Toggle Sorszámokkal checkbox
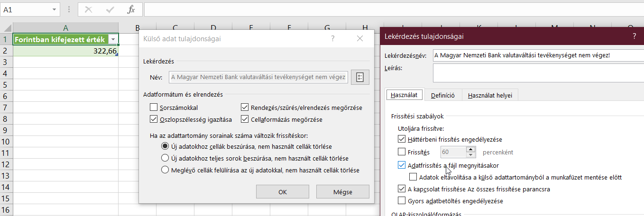Viewport: 644px width, 216px height. tap(153, 108)
